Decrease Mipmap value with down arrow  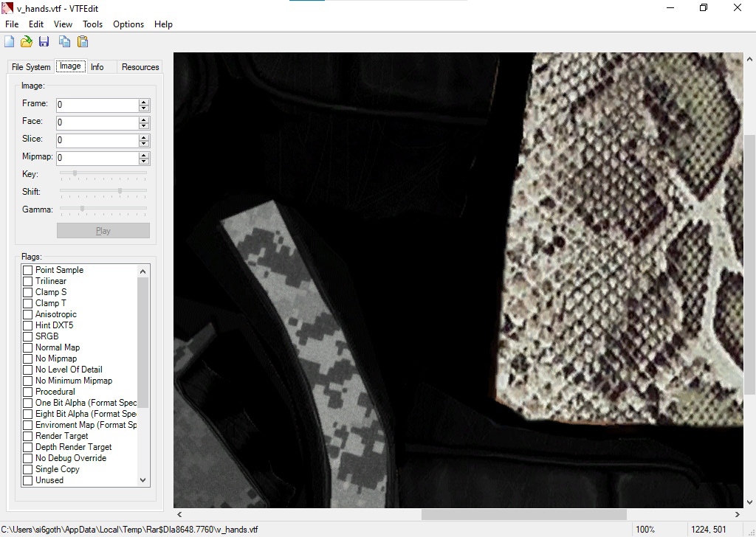(144, 162)
